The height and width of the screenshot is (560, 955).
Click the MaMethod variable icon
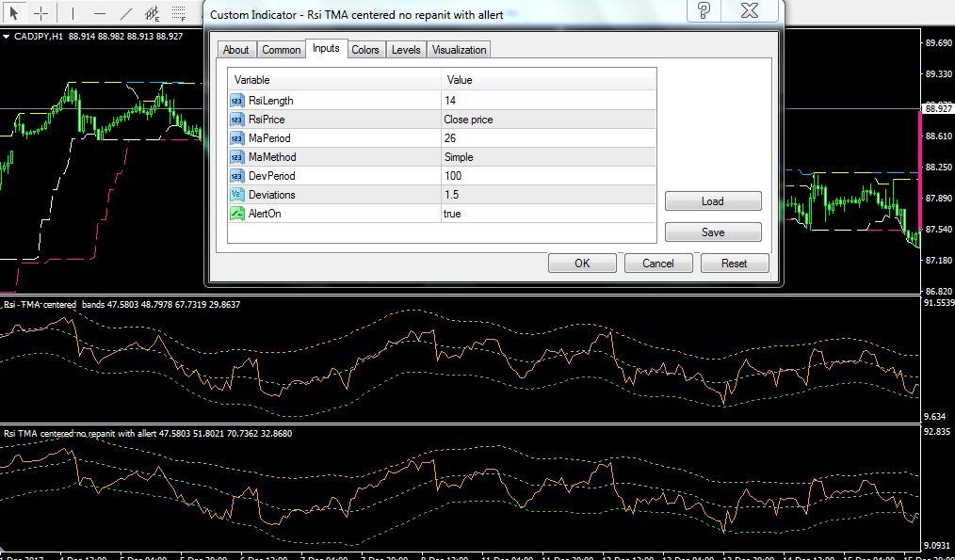[x=237, y=157]
